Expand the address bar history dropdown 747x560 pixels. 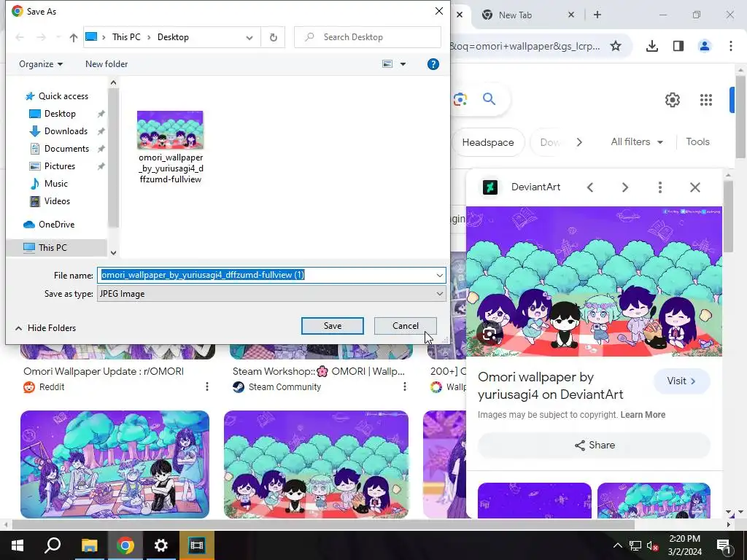(x=249, y=38)
